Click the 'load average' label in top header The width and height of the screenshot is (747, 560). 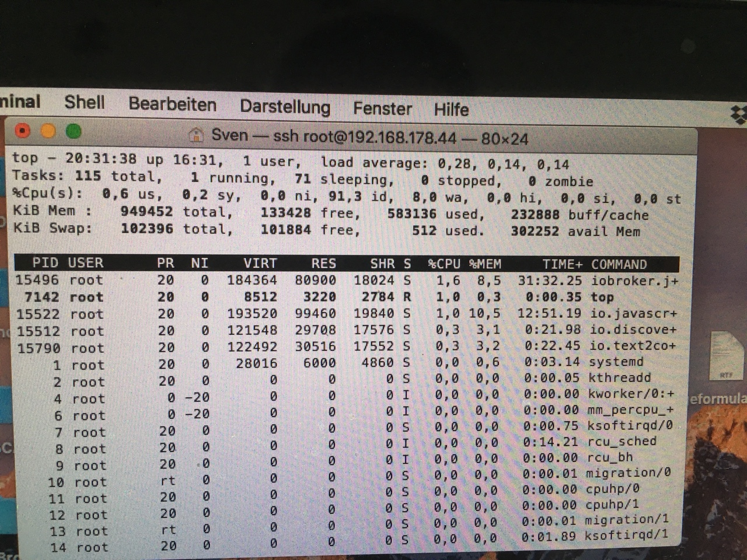pyautogui.click(x=374, y=163)
